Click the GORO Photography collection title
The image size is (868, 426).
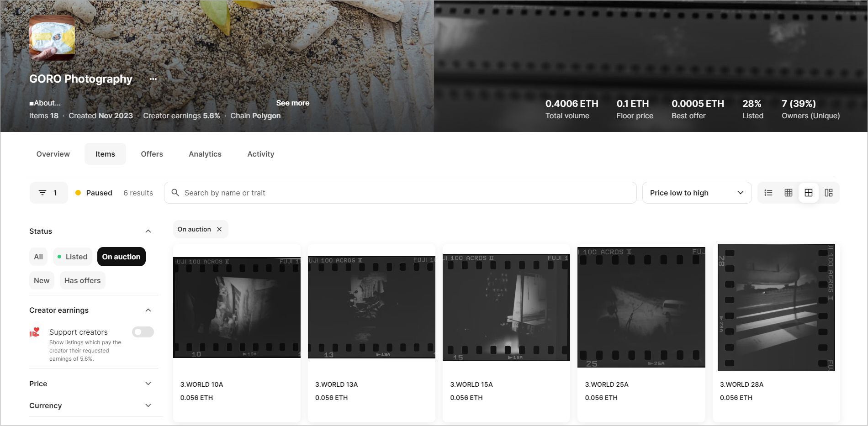coord(81,79)
